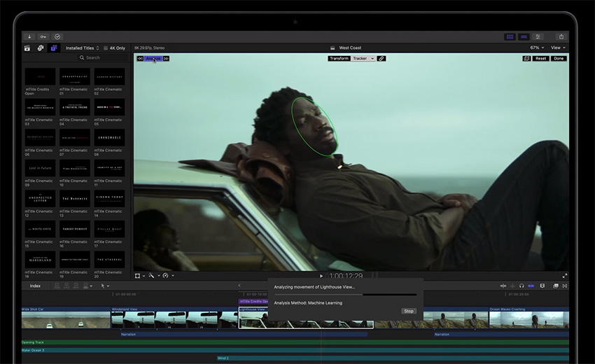
Task: Click the timeline history back chevron
Action: click(239, 286)
